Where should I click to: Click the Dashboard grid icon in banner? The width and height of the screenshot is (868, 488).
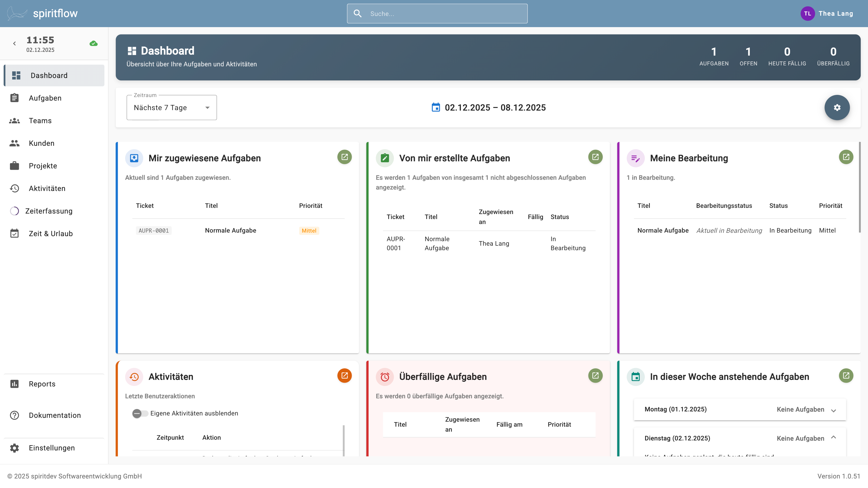(132, 51)
